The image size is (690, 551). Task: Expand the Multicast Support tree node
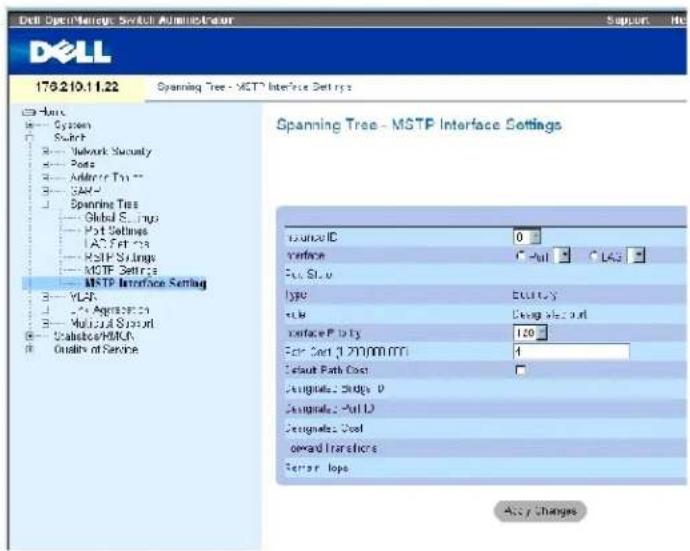pyautogui.click(x=45, y=323)
